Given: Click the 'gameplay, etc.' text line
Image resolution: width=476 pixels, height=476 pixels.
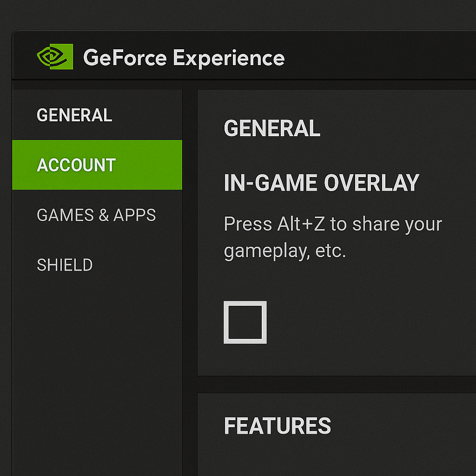Looking at the screenshot, I should (x=284, y=251).
